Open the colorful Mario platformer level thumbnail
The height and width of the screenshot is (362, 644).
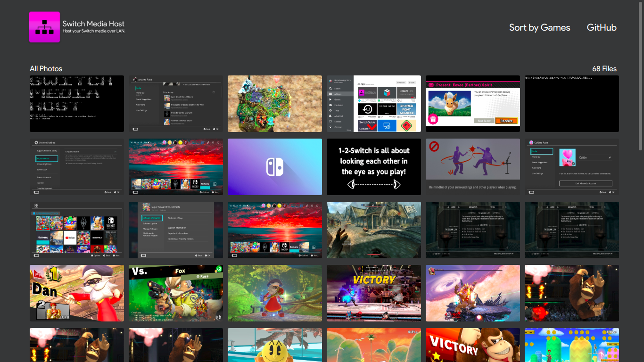click(572, 345)
